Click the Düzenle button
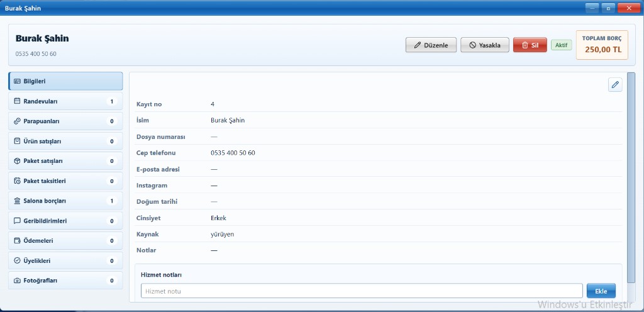Screen dimensions: 644x312 point(431,45)
